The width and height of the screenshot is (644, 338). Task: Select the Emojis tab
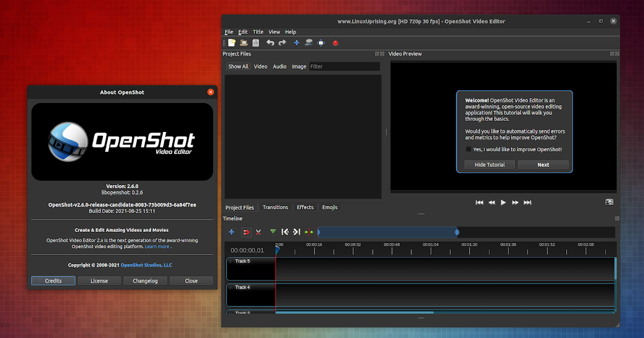330,207
